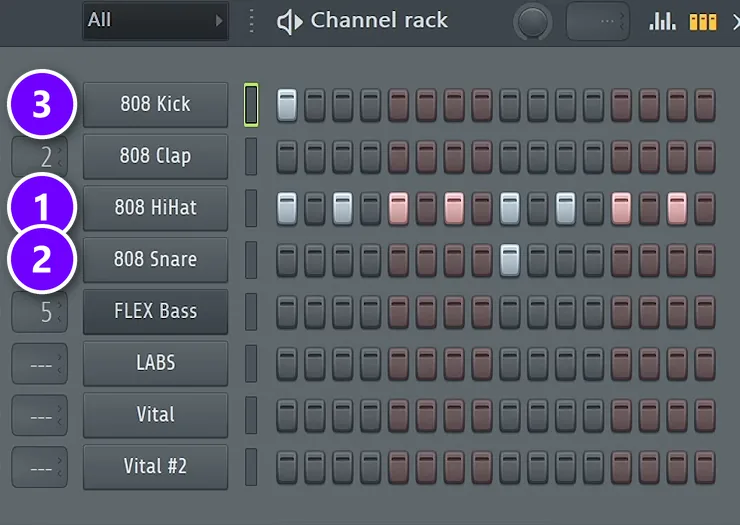
Task: Enable step 16 of 808 HiHat
Action: (705, 208)
